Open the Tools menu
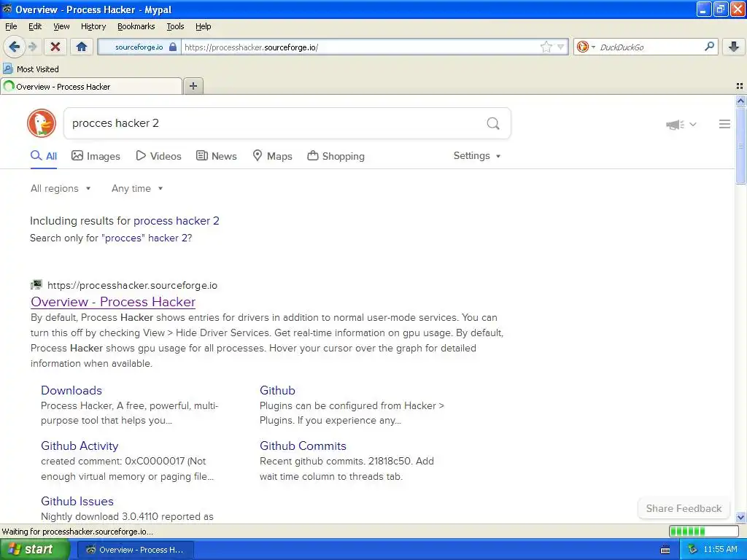The height and width of the screenshot is (560, 747). [175, 26]
